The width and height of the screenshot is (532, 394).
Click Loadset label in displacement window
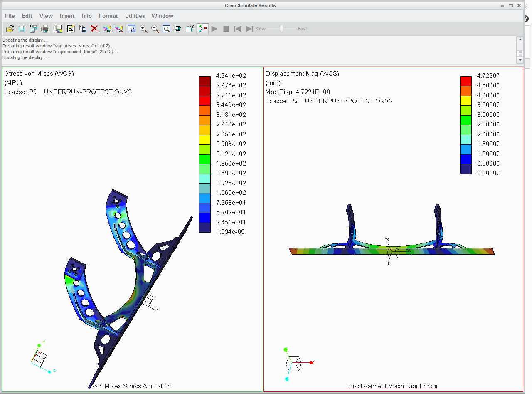tap(329, 101)
